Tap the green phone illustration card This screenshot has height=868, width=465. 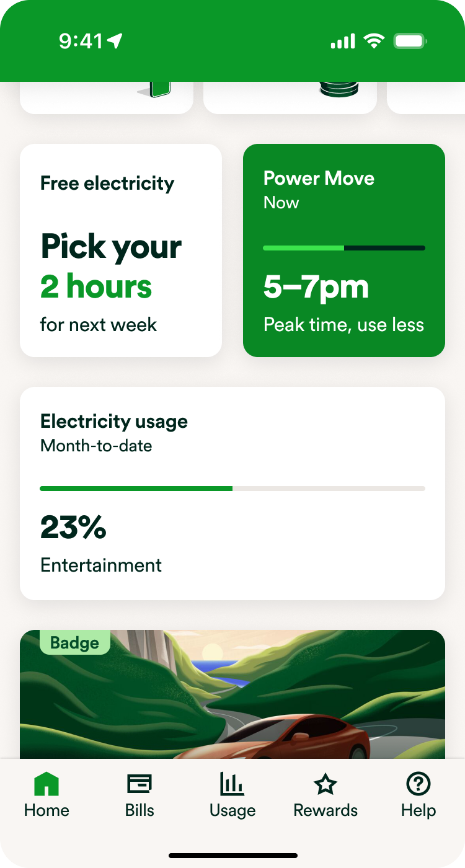107,97
